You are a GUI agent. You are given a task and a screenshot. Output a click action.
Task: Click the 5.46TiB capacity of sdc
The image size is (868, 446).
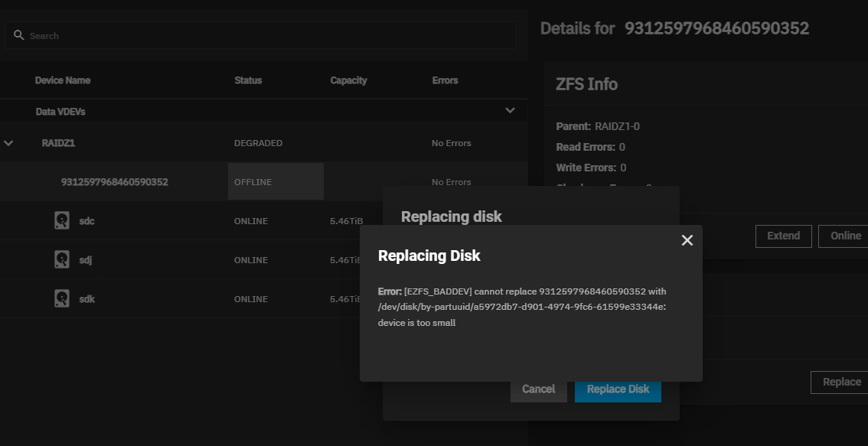coord(346,221)
